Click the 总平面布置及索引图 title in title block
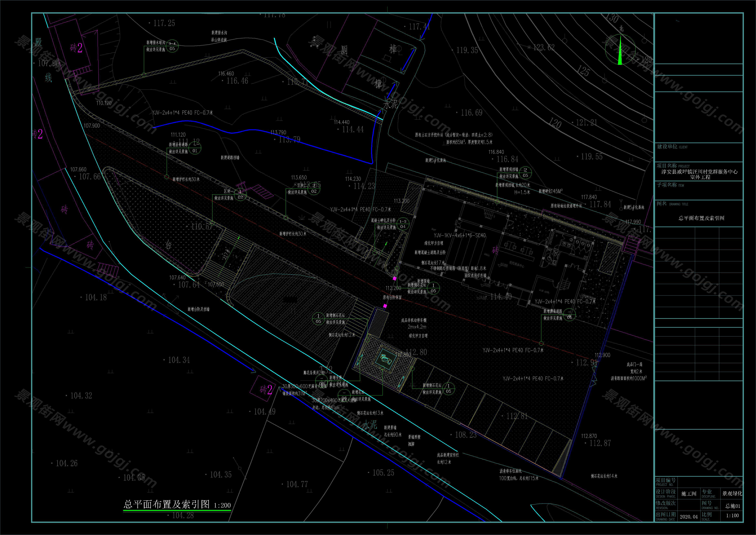756x535 pixels. click(701, 218)
